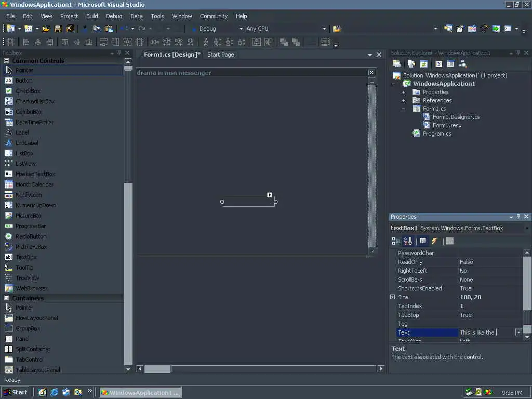Select Button control in Toolbox
Screen dimensions: 532x399
tap(24, 81)
